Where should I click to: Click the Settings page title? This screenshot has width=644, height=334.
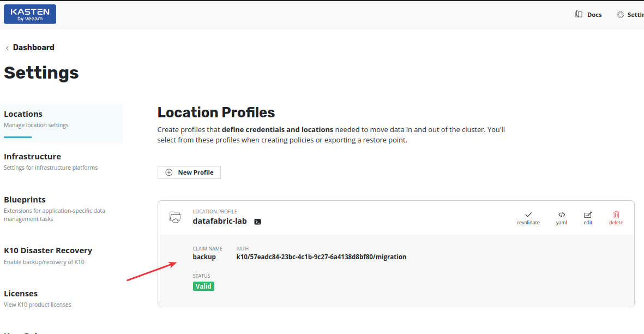[41, 73]
